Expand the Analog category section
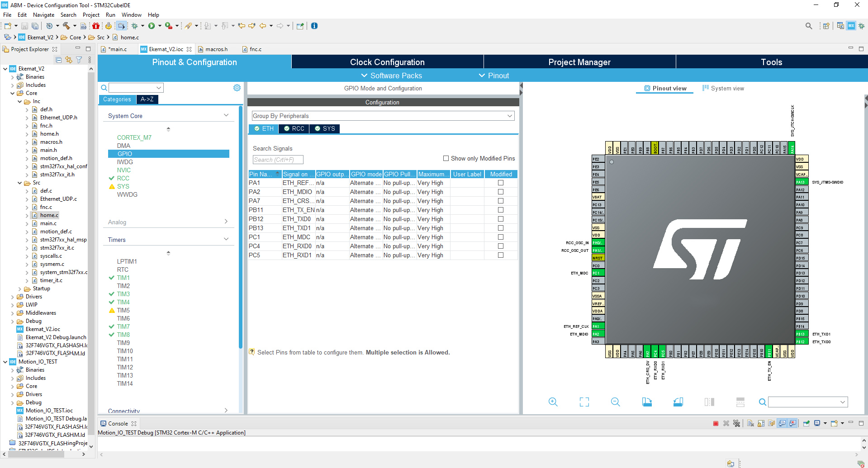This screenshot has height=468, width=868. click(168, 222)
